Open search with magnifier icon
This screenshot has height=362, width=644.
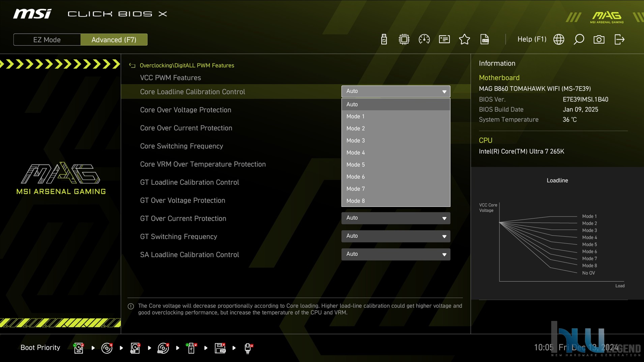(579, 39)
